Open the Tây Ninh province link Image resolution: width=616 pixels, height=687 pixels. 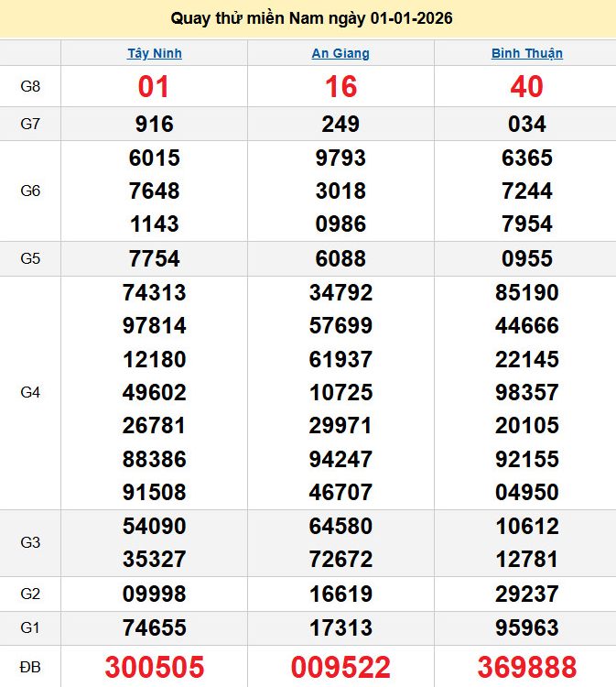[154, 53]
